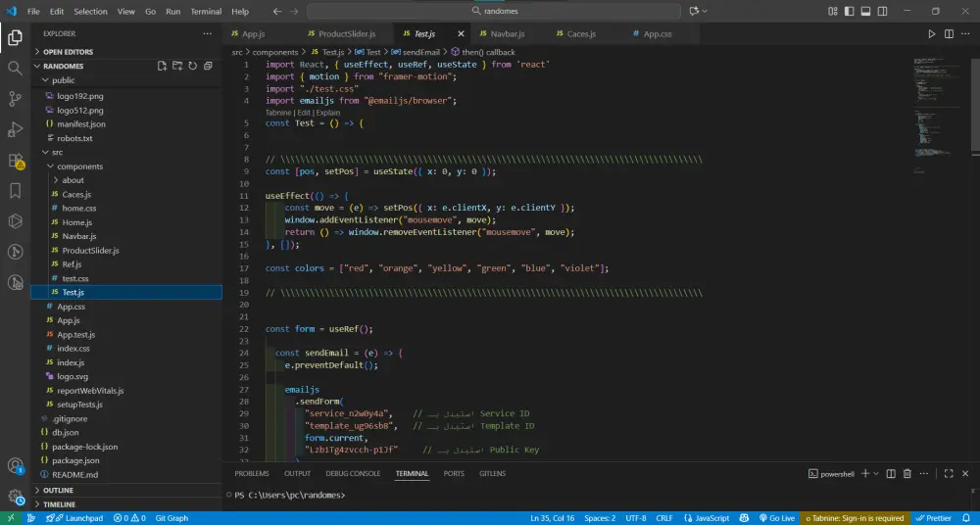Refresh the RANDOMES explorer
The image size is (980, 525).
pos(192,66)
